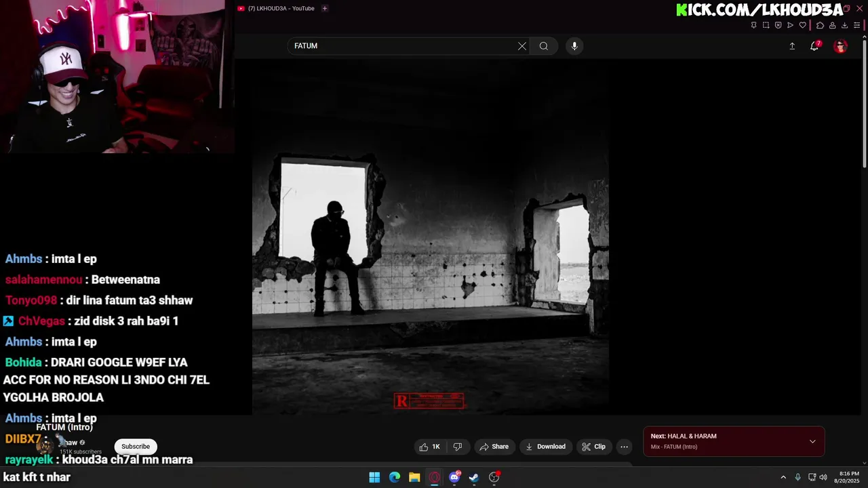Open Microsoft Edge from taskbar
The width and height of the screenshot is (868, 488).
tap(395, 477)
